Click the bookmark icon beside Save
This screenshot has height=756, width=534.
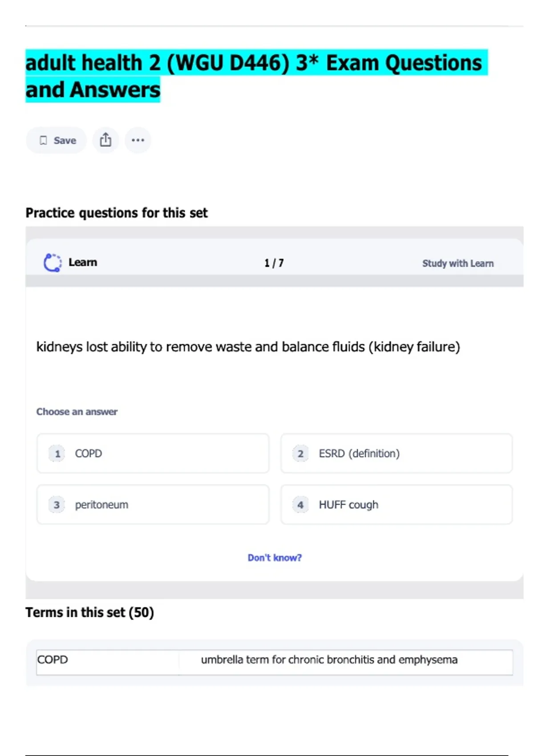pyautogui.click(x=43, y=141)
